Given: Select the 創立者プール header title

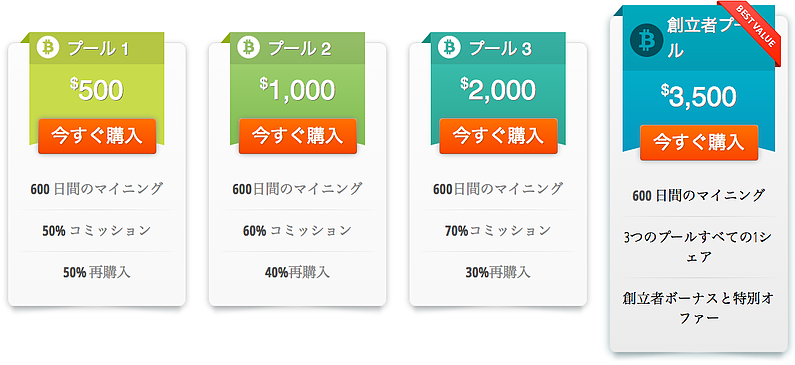Looking at the screenshot, I should click(x=698, y=38).
